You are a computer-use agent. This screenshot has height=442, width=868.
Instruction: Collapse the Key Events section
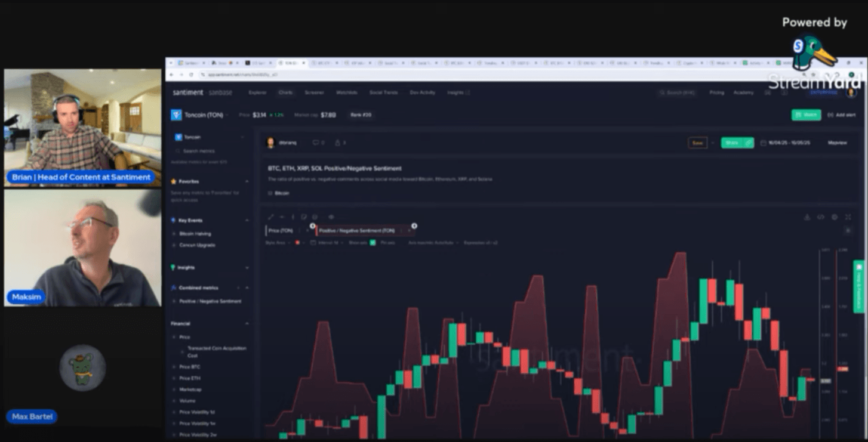(x=247, y=221)
